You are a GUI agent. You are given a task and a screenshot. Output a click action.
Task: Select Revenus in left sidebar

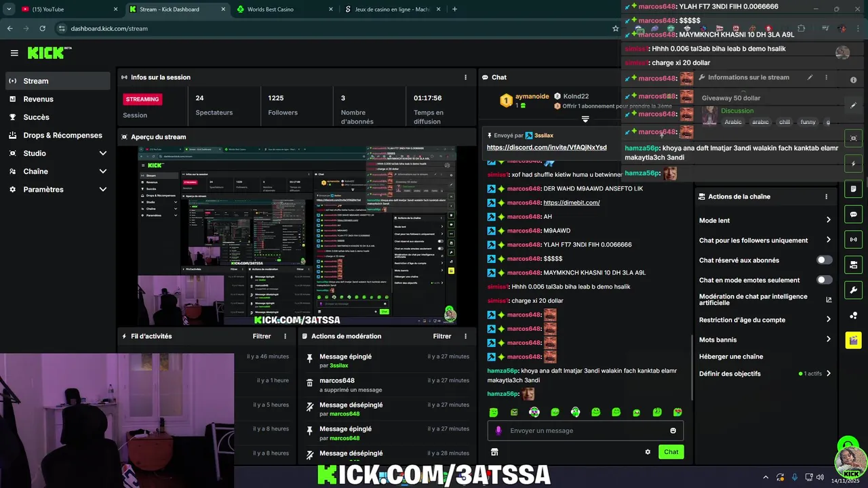[57, 99]
